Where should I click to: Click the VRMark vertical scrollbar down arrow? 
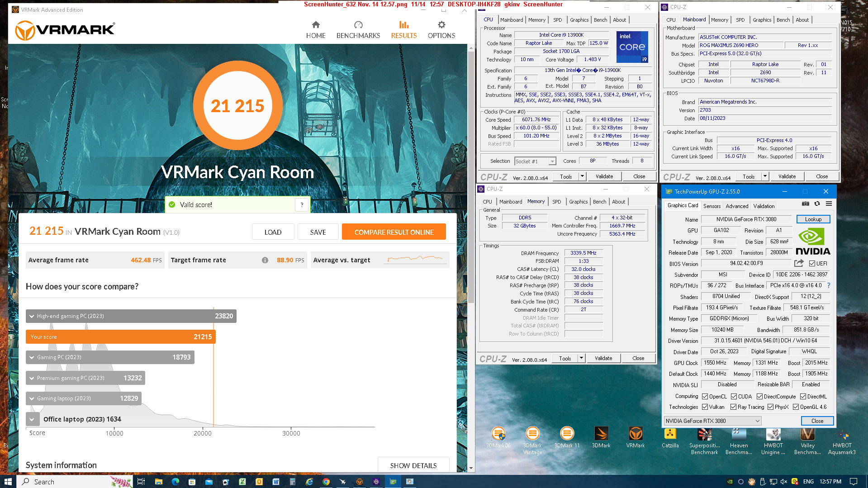click(x=471, y=468)
